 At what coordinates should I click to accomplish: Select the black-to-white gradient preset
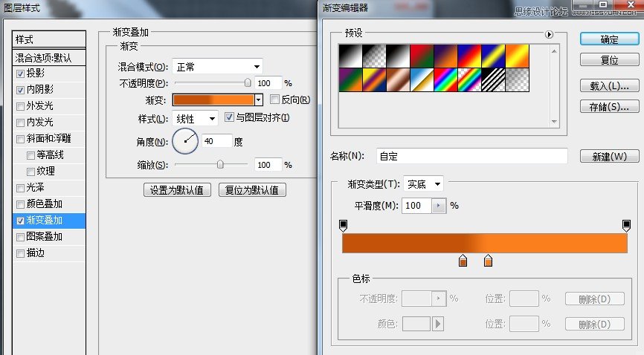pos(348,55)
